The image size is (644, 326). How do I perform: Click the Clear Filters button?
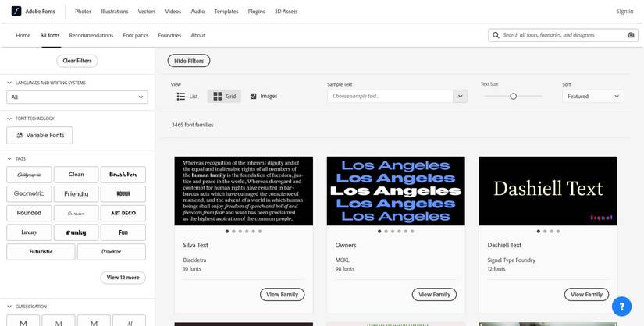pyautogui.click(x=77, y=61)
